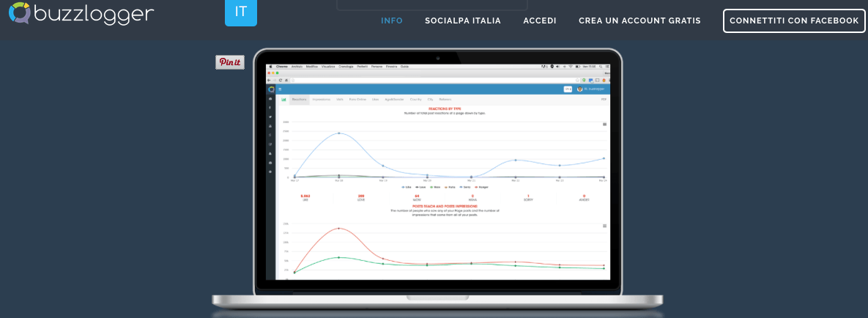Screen dimensions: 868x318
Task: Select CREA UN ACCOUNT GRATIS
Action: coord(640,21)
